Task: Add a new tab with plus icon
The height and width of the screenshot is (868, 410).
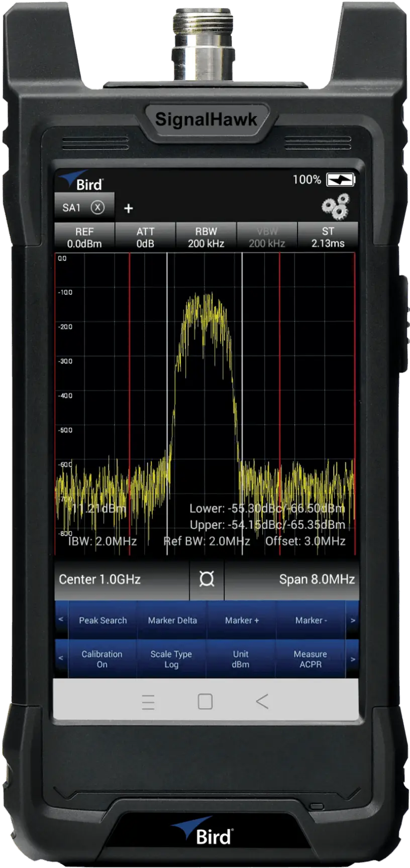Action: [129, 208]
